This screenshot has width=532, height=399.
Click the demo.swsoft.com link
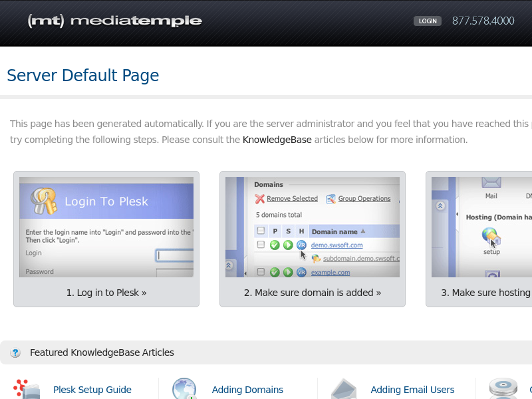coord(336,245)
